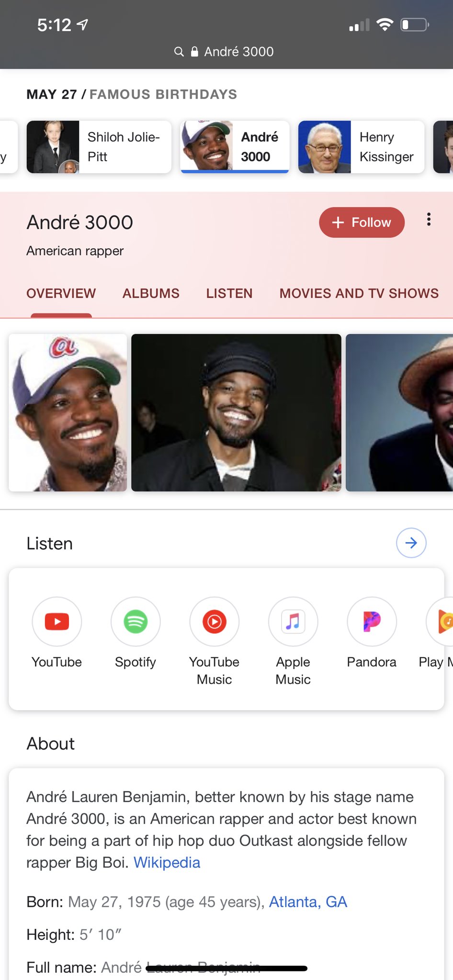Open the YouTube Music icon

[214, 622]
